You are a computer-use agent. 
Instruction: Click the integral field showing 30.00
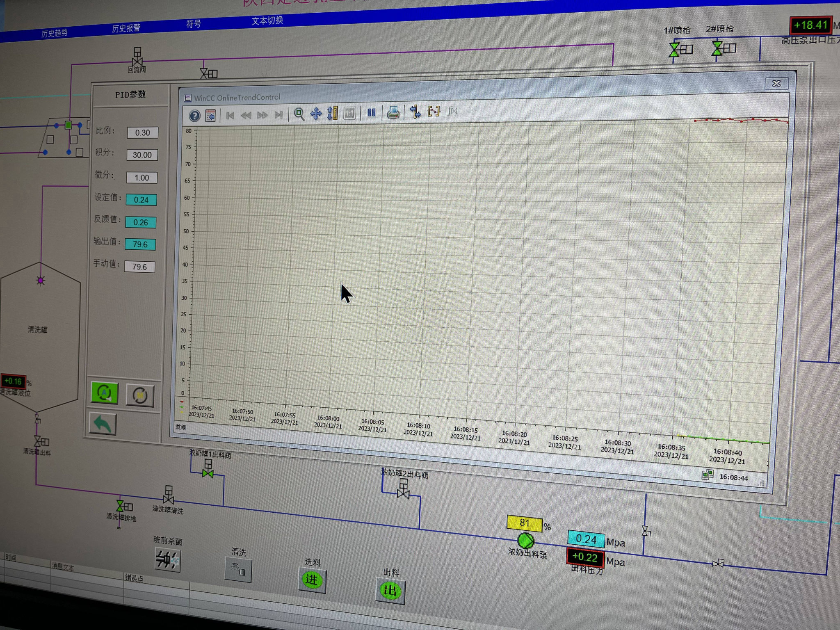142,155
